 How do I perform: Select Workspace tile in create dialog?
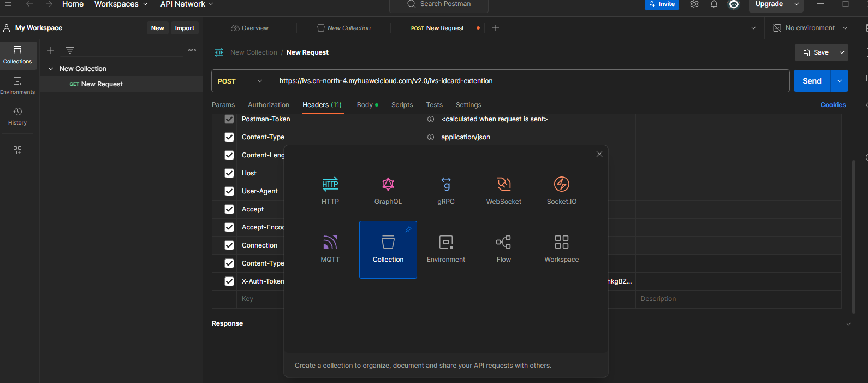coord(562,249)
